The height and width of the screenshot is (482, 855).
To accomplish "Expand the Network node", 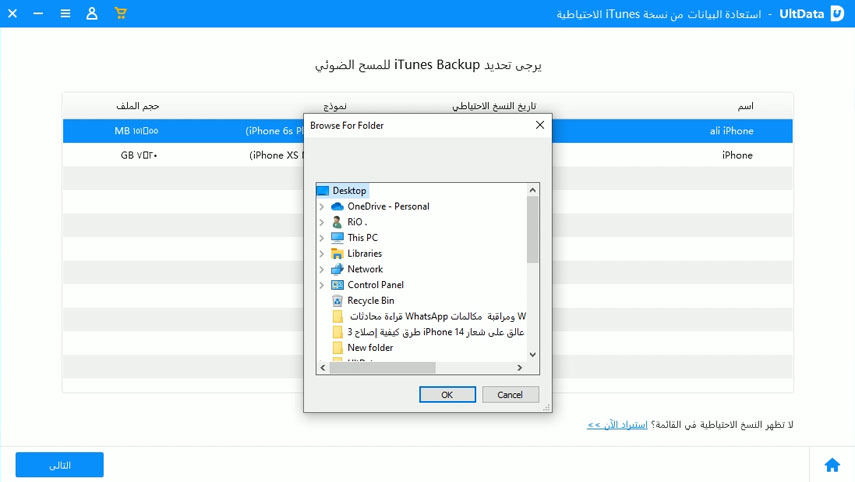I will [x=322, y=269].
